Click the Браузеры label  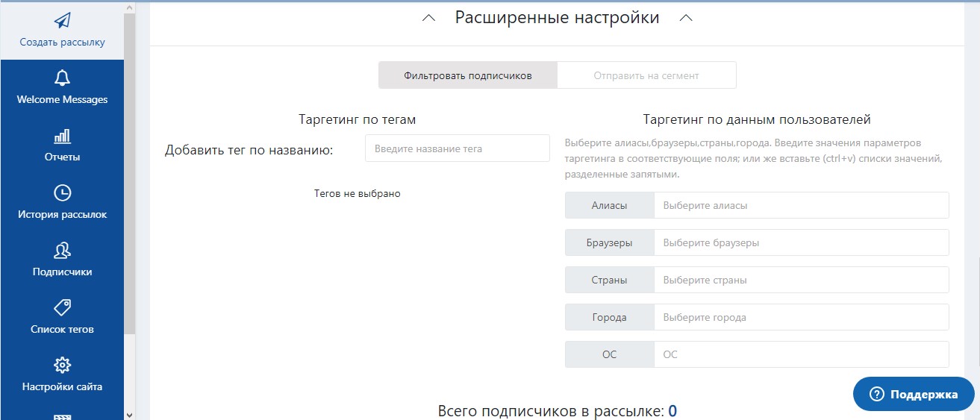(x=609, y=242)
